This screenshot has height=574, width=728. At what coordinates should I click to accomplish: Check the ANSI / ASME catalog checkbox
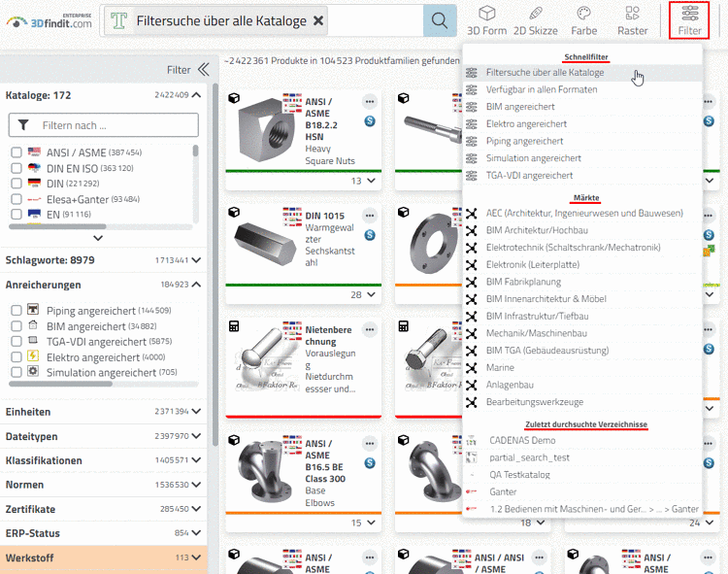(17, 152)
